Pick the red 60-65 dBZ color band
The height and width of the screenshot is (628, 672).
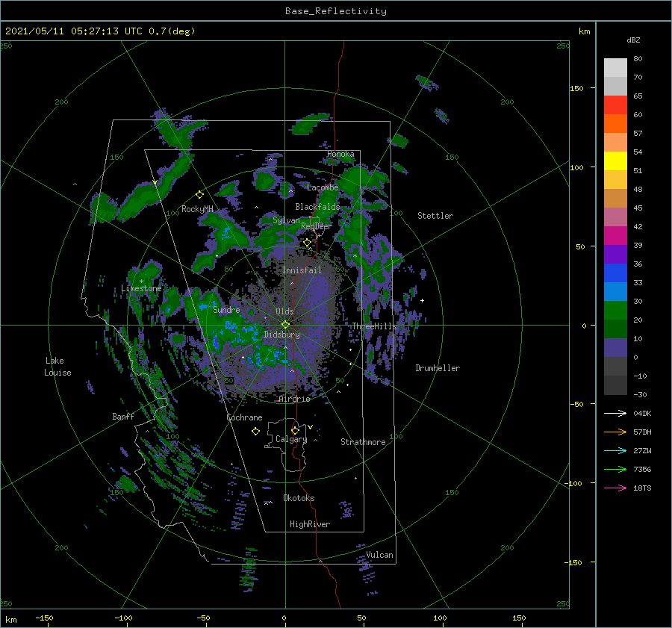[x=615, y=105]
